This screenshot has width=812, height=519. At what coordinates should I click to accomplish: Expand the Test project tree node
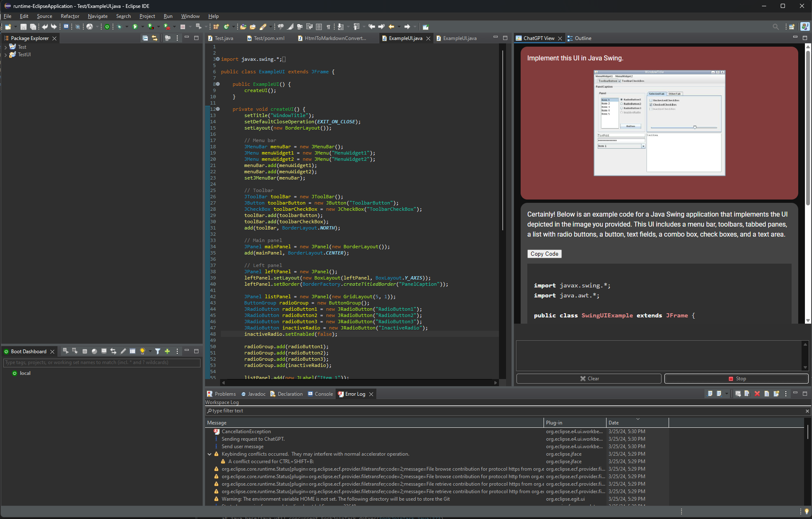[5, 47]
